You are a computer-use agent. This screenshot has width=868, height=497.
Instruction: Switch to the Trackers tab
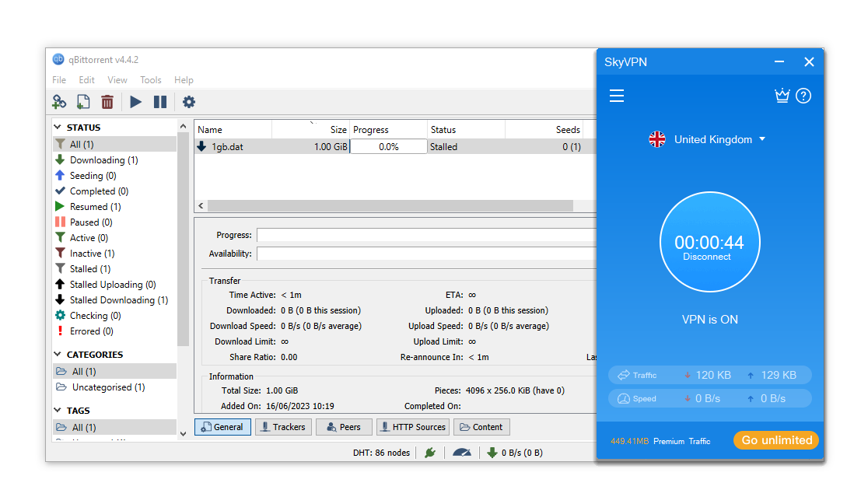pos(283,426)
